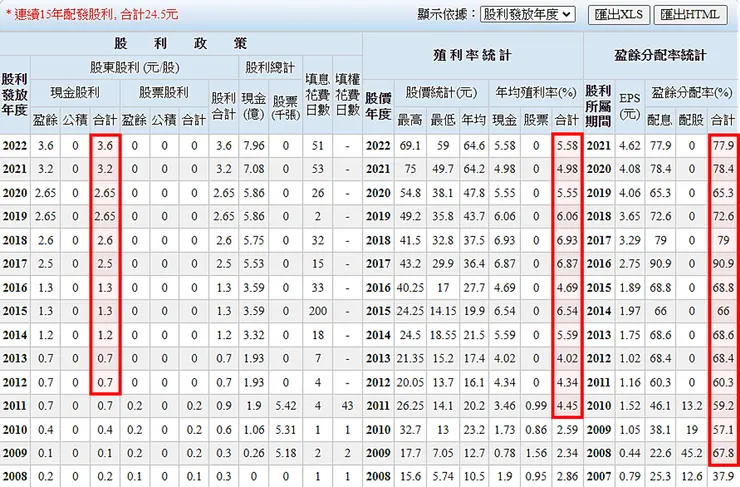740x487 pixels.
Task: Select the 2008 dividend year row label
Action: [x=15, y=477]
